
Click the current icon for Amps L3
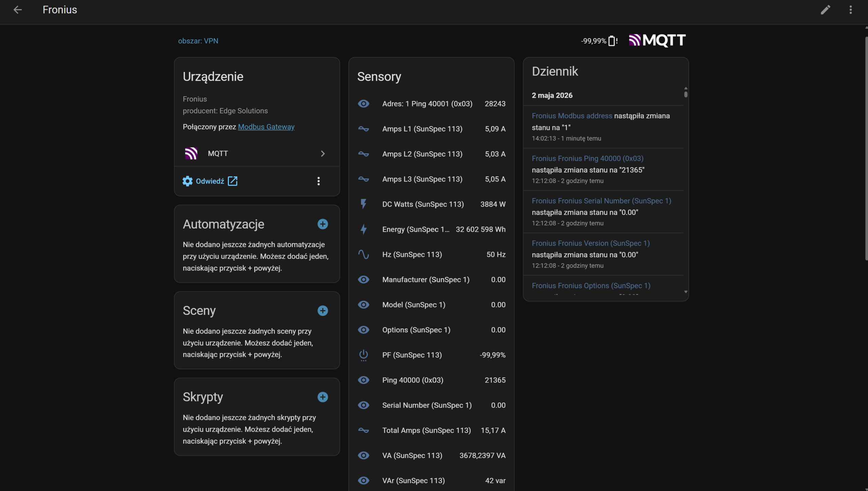click(x=363, y=179)
